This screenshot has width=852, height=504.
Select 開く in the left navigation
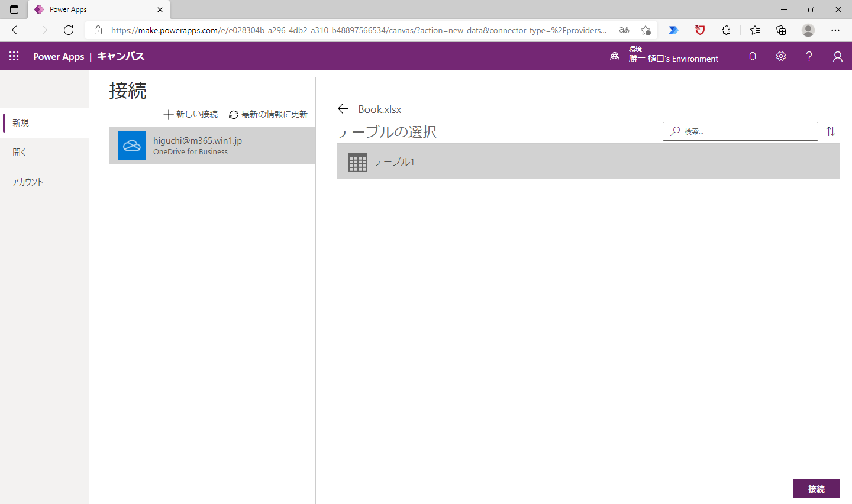pos(44,153)
